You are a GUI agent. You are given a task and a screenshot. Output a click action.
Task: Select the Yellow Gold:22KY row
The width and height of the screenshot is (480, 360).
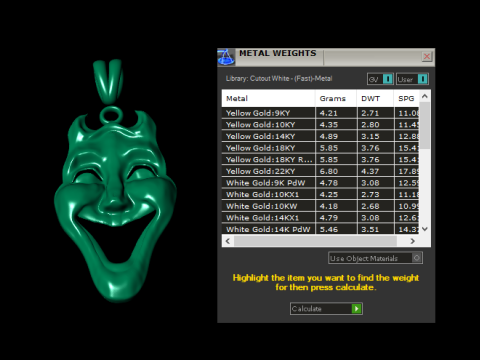pyautogui.click(x=320, y=171)
